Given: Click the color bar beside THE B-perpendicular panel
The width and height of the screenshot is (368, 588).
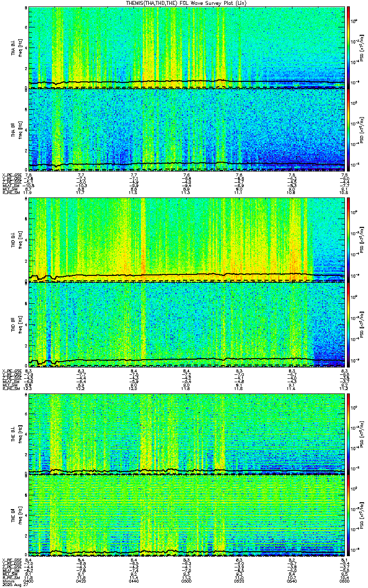Looking at the screenshot, I should pyautogui.click(x=348, y=433).
